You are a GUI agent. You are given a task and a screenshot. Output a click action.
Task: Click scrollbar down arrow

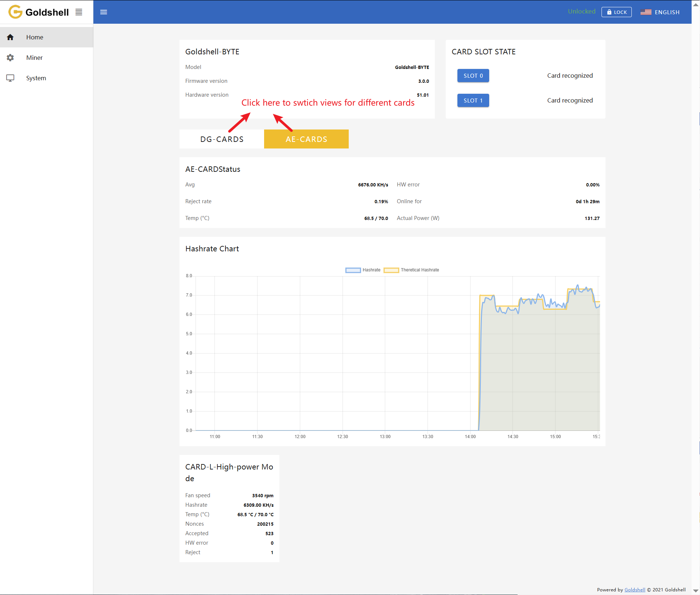pyautogui.click(x=696, y=591)
